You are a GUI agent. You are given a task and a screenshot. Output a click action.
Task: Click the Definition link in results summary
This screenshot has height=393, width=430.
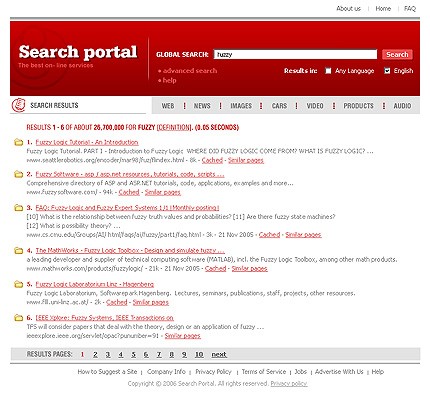pos(174,127)
